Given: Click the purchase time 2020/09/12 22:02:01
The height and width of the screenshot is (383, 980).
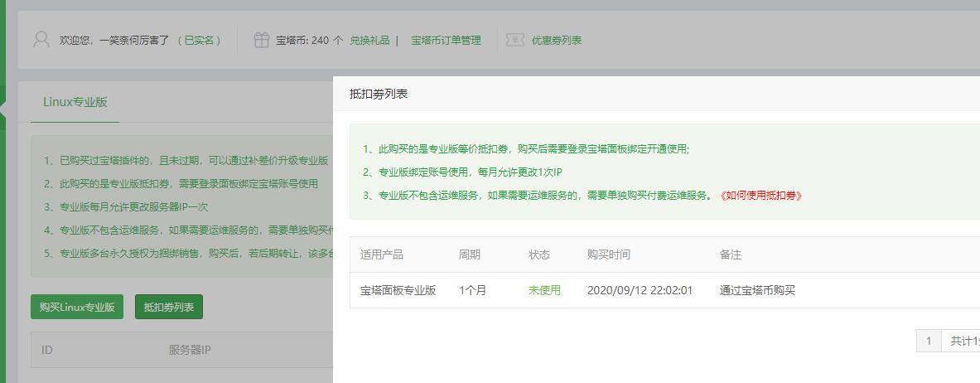Looking at the screenshot, I should click(x=640, y=290).
